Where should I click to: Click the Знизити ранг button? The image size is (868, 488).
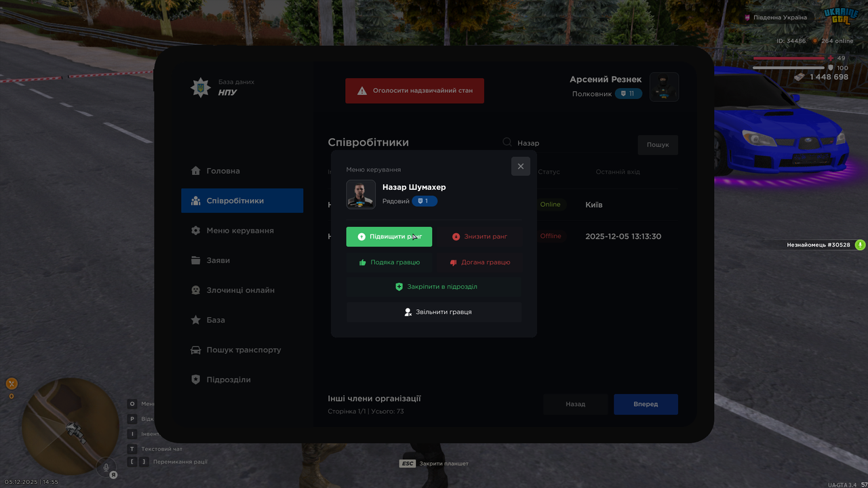pos(479,237)
